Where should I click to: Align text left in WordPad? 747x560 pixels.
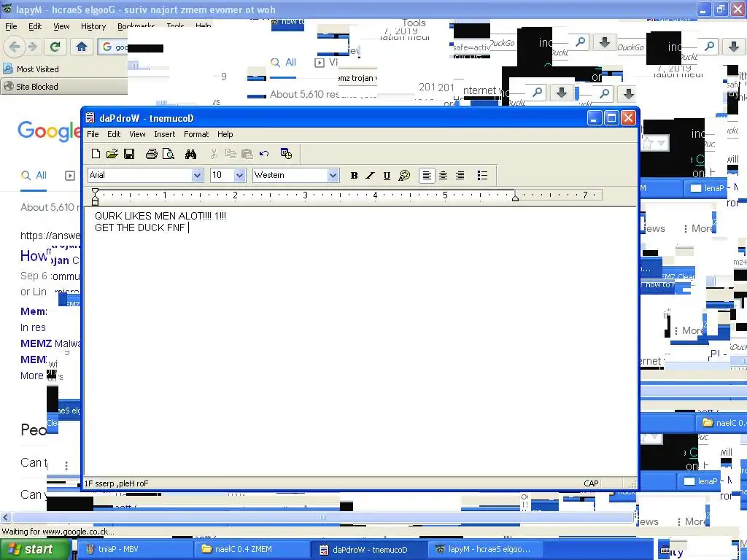(427, 175)
